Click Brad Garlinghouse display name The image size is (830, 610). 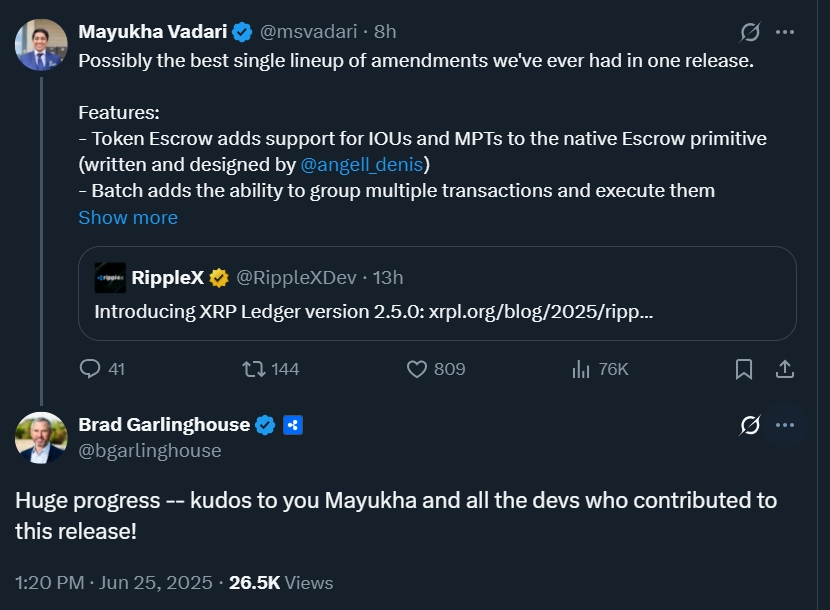tap(164, 425)
